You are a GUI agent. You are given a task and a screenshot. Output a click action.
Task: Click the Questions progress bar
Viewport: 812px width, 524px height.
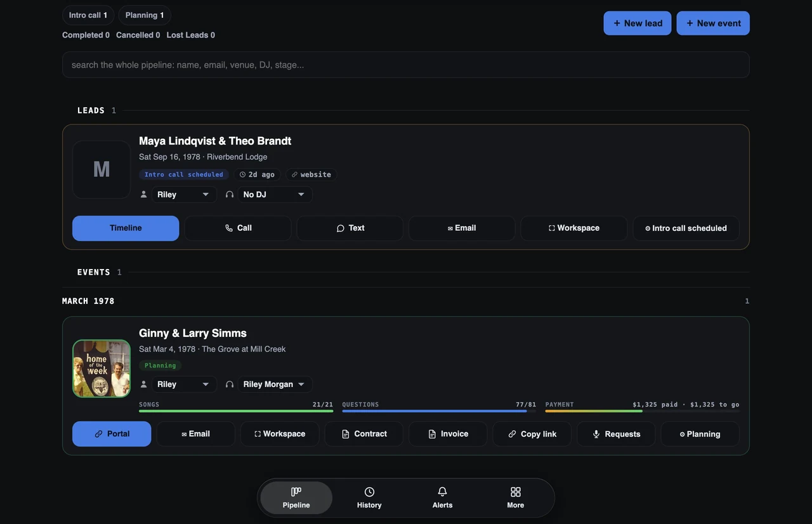[x=439, y=411]
